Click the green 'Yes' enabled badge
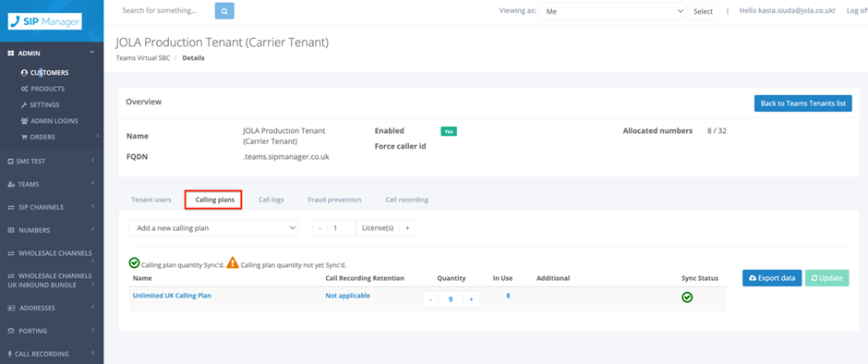 (449, 131)
